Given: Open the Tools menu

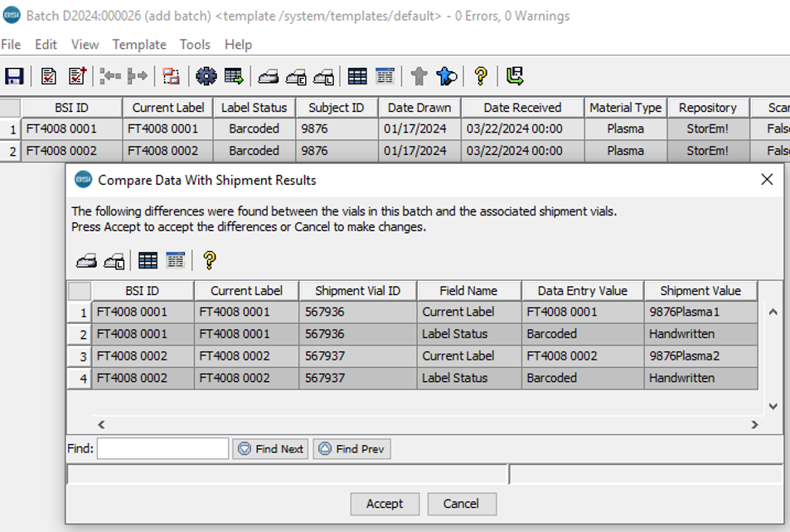Looking at the screenshot, I should click(195, 45).
